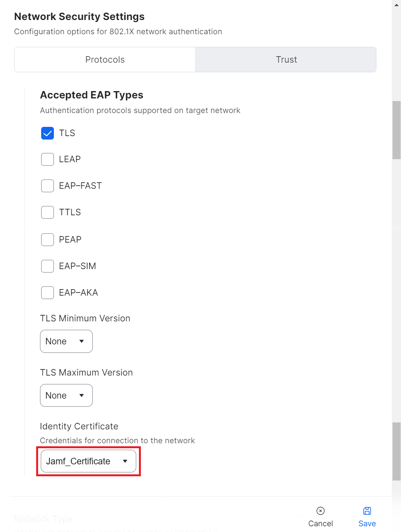
Task: Switch to the Trust tab
Action: click(286, 60)
